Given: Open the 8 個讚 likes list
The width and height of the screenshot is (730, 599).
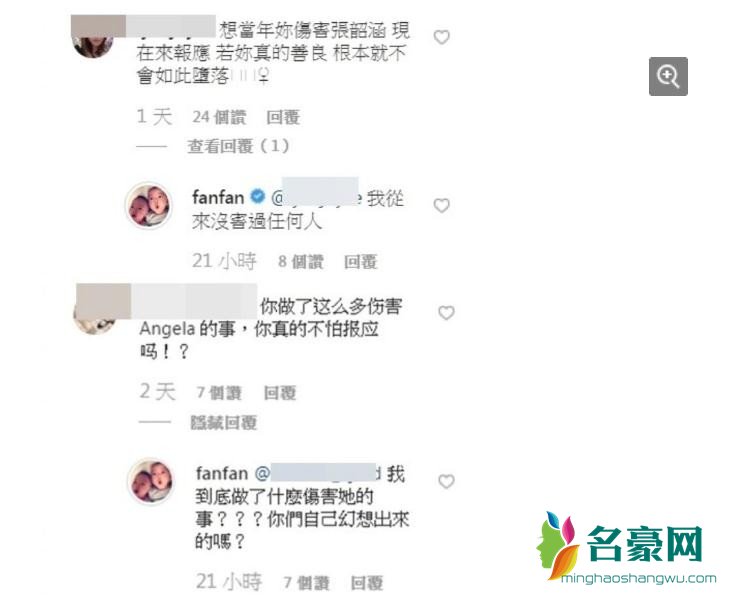Looking at the screenshot, I should [301, 262].
